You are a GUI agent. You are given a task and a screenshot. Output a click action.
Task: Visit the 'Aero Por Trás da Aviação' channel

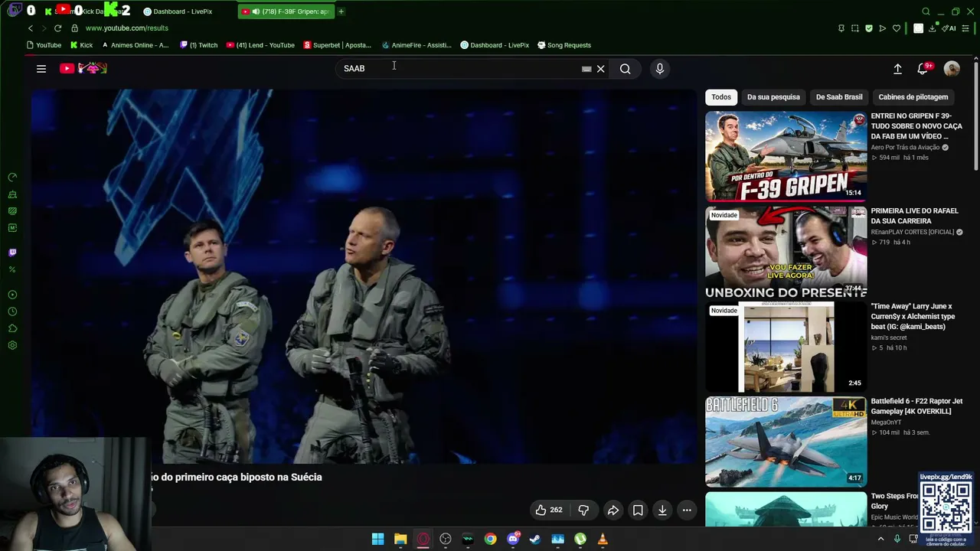(905, 148)
